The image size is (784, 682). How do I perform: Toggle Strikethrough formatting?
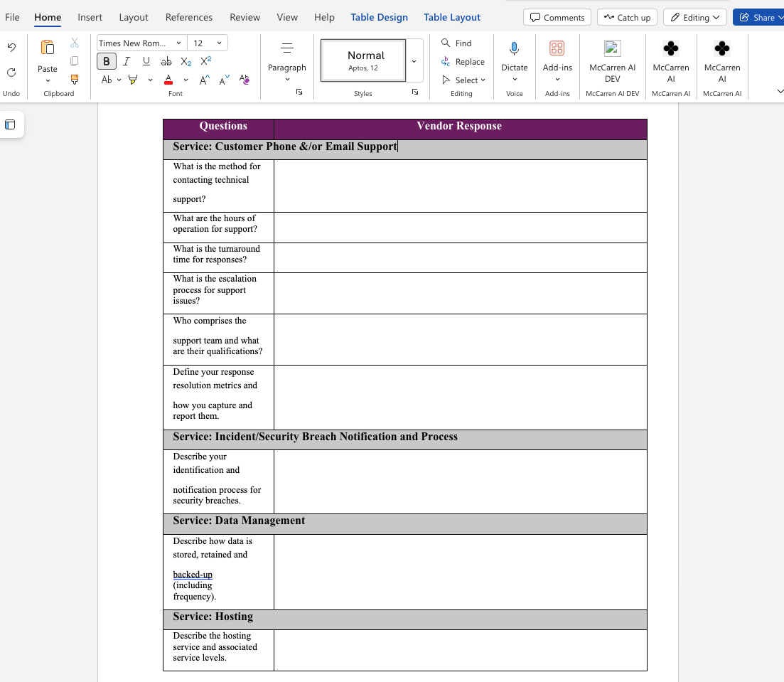[x=166, y=61]
